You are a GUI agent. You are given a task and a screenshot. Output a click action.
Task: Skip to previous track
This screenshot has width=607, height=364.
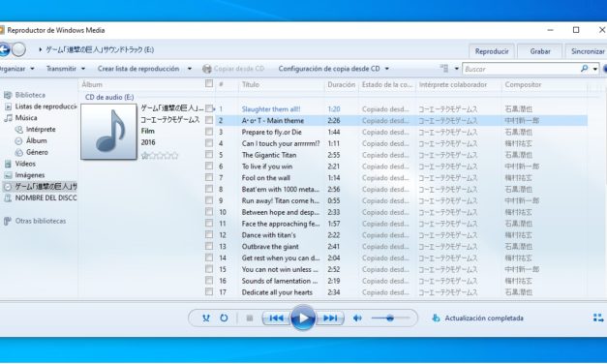tap(276, 318)
